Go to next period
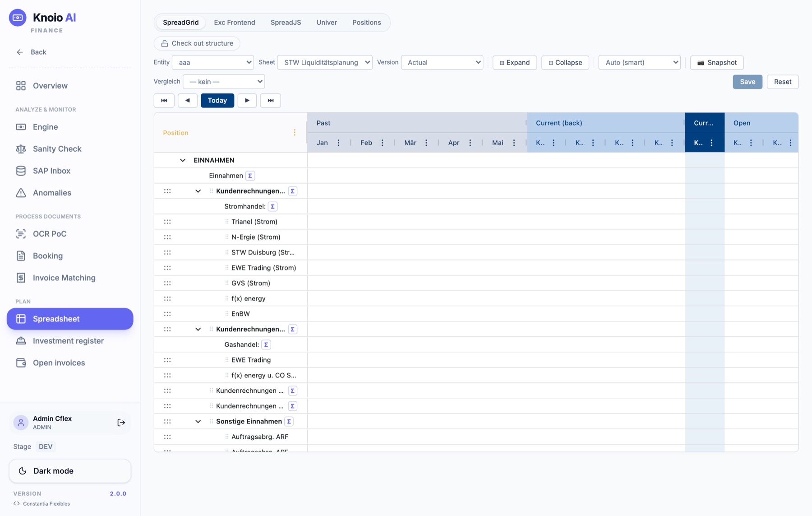Screen dimensions: 812x516 pos(247,101)
